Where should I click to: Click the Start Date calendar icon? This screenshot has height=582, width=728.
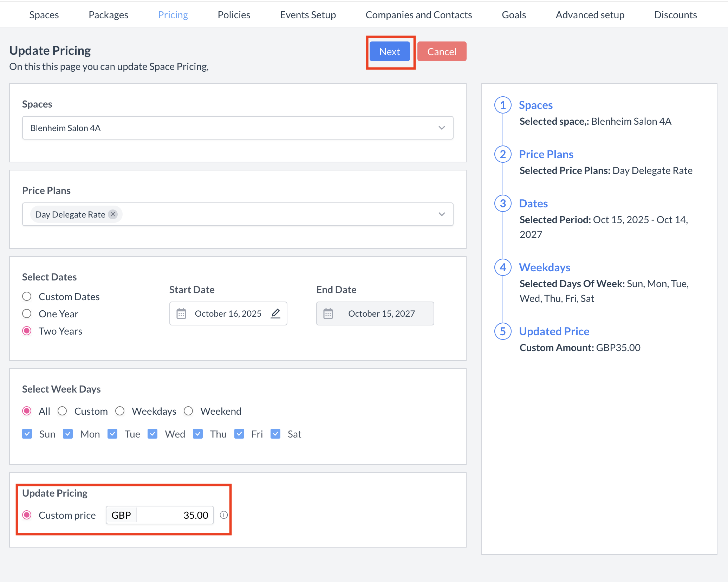[x=181, y=313]
